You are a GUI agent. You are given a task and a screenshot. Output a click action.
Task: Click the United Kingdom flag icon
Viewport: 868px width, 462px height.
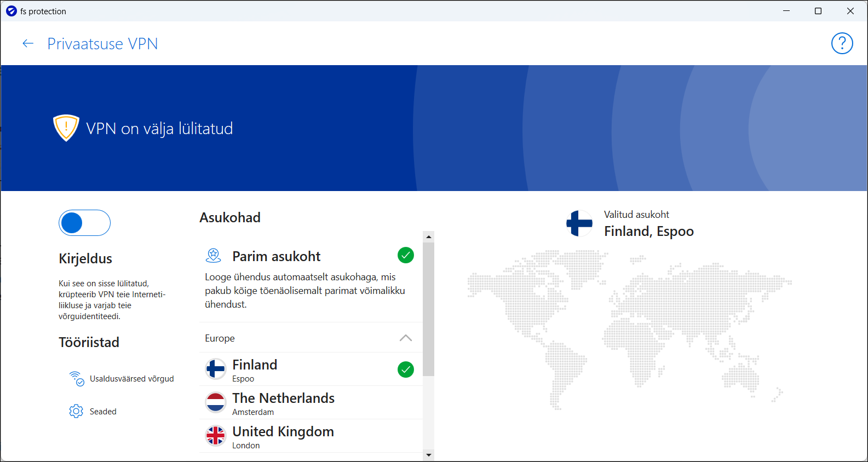point(216,436)
